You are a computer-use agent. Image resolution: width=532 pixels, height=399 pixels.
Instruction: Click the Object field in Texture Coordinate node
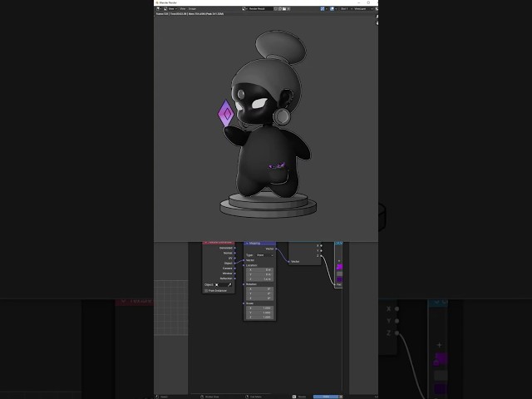(x=224, y=285)
